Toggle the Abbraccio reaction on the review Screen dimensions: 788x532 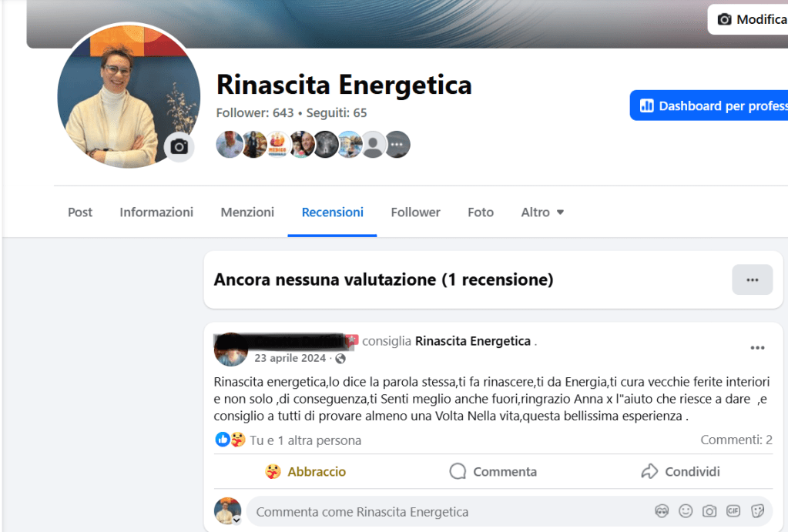tap(306, 472)
